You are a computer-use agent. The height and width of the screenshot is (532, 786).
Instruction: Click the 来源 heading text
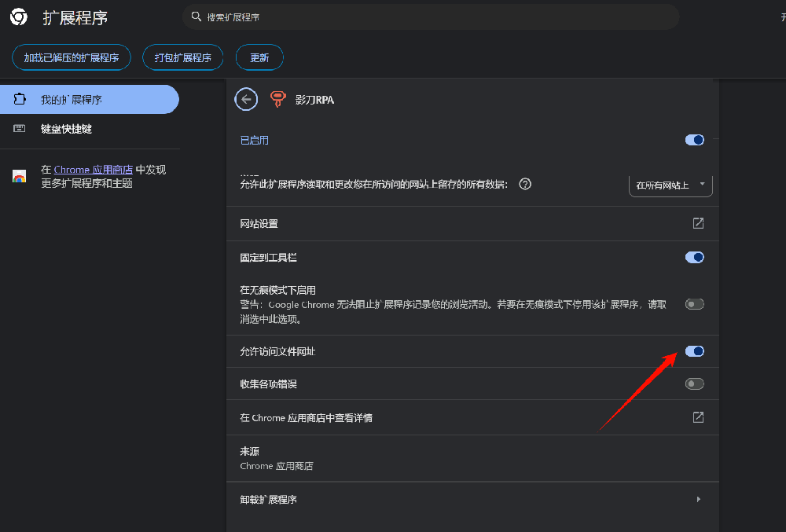[x=249, y=451]
